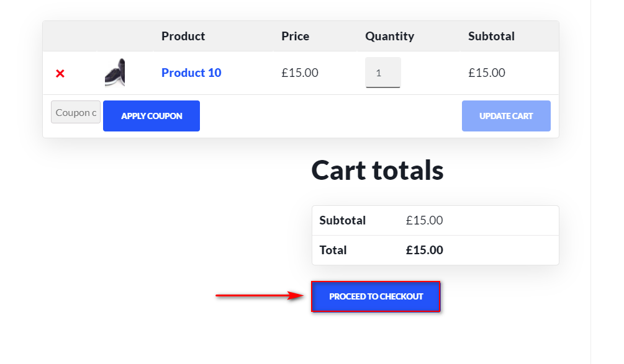Open the Product 10 shoe thumbnail
Image resolution: width=624 pixels, height=364 pixels.
[115, 73]
